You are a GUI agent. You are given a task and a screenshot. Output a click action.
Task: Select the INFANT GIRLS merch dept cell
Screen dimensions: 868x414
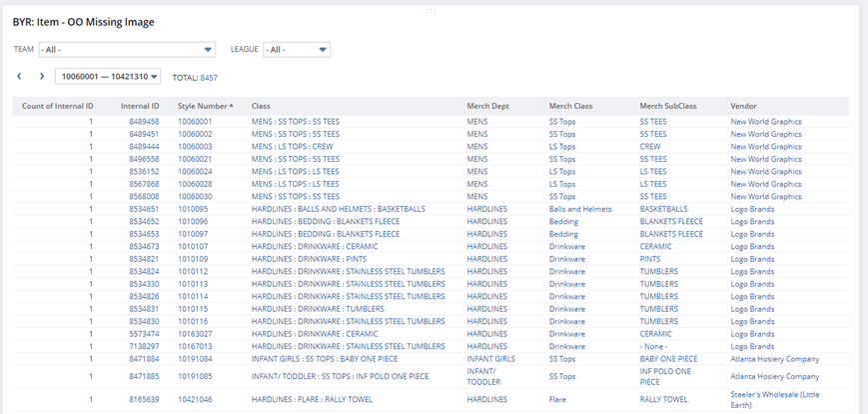tap(491, 359)
